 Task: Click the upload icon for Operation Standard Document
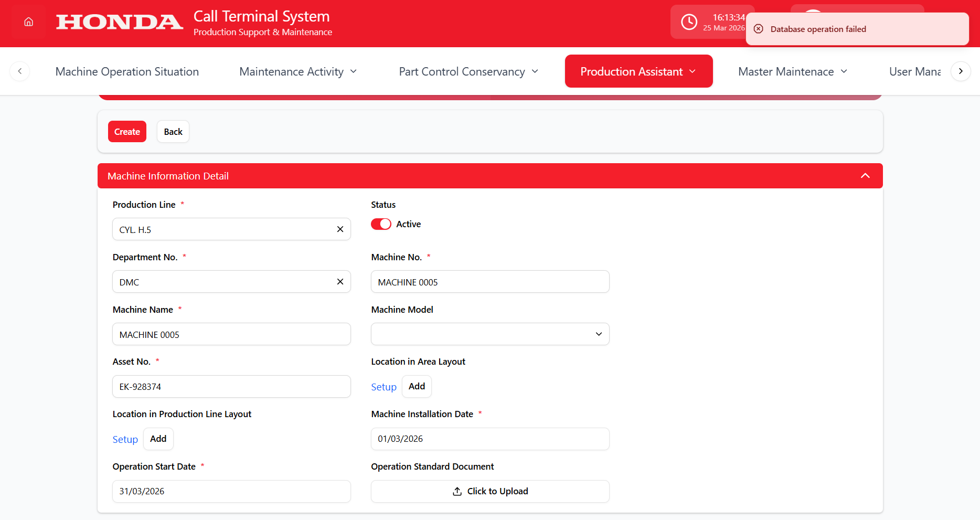click(457, 491)
